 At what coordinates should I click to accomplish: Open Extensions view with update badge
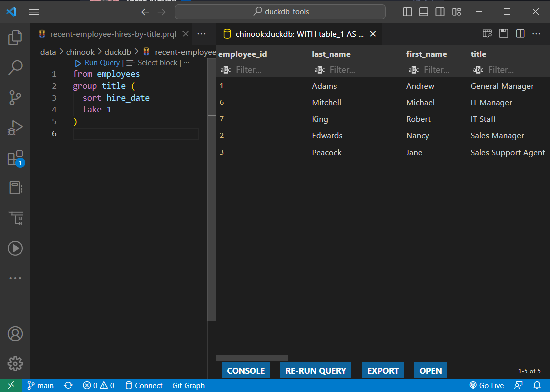tap(15, 159)
